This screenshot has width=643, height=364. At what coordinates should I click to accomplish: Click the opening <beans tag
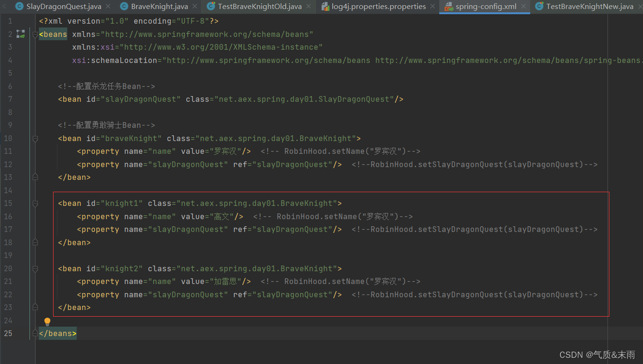(x=53, y=34)
